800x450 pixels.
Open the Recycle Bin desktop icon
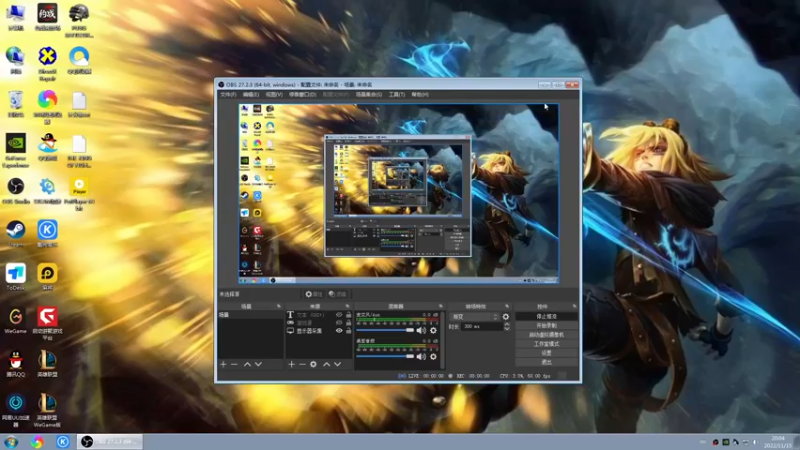[x=16, y=104]
